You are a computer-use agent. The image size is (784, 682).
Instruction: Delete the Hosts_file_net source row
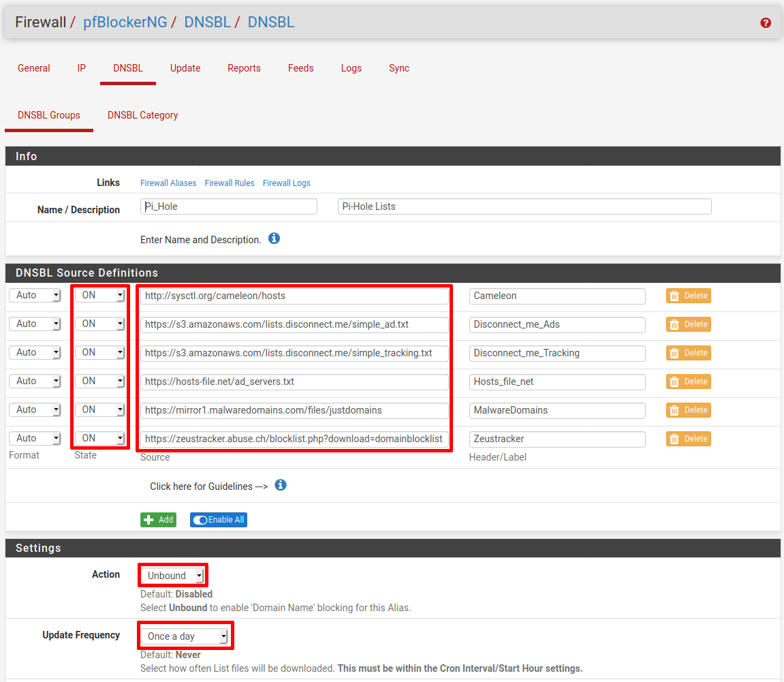[x=689, y=382]
